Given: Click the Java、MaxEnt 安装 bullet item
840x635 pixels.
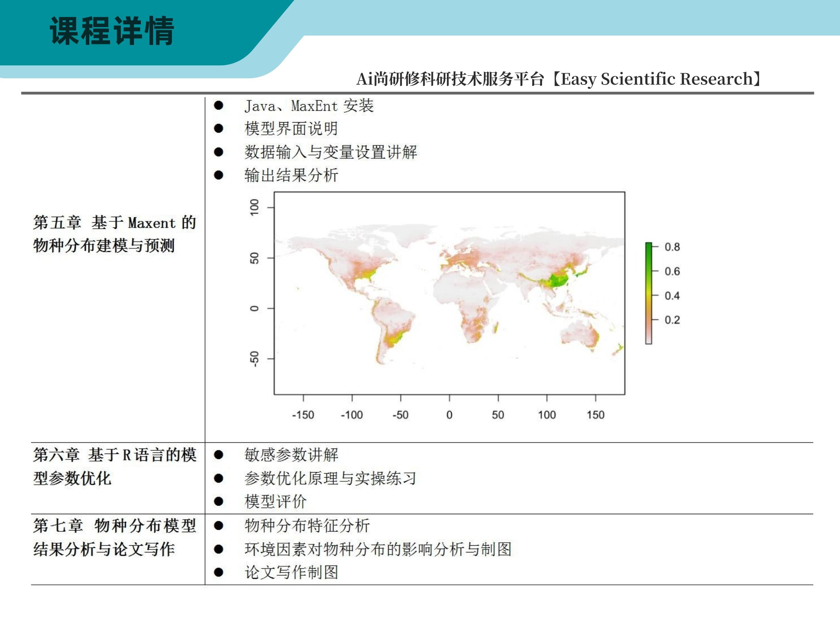Looking at the screenshot, I should point(309,106).
